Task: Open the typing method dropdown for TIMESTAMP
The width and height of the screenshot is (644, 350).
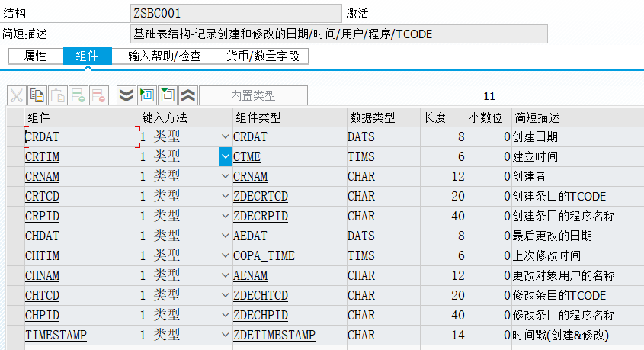Action: pos(225,335)
